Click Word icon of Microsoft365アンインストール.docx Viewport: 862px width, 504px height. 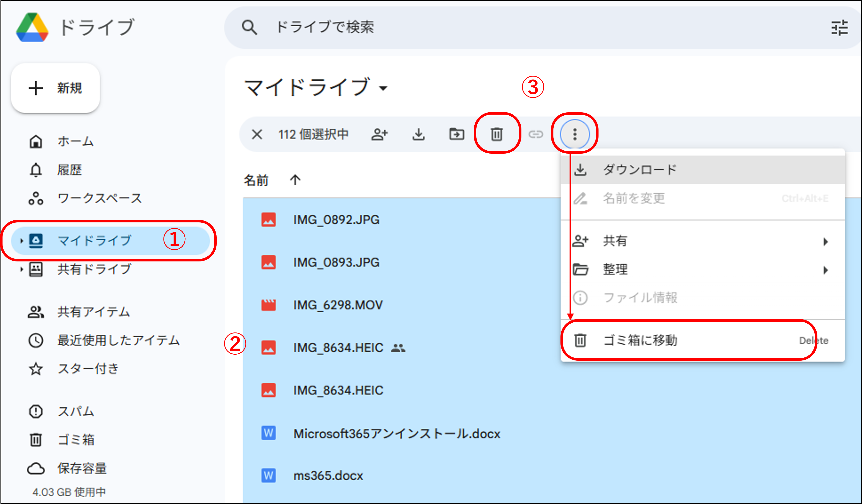pyautogui.click(x=269, y=433)
